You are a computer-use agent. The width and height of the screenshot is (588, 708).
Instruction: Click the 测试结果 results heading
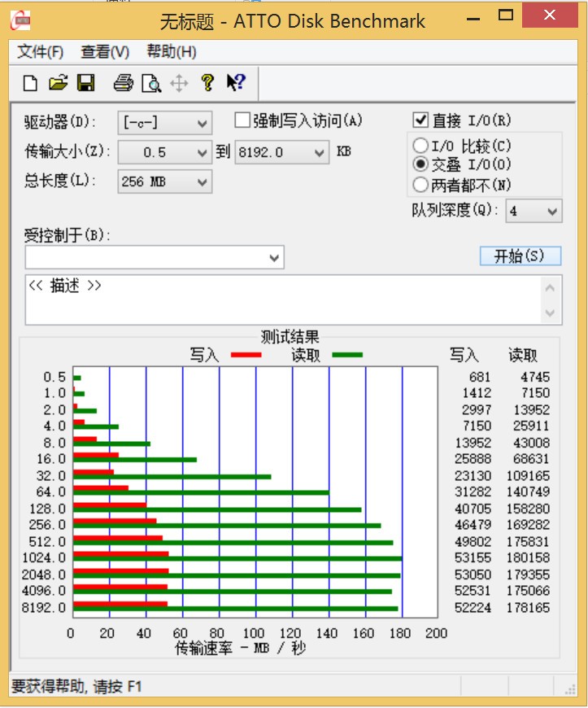[290, 336]
